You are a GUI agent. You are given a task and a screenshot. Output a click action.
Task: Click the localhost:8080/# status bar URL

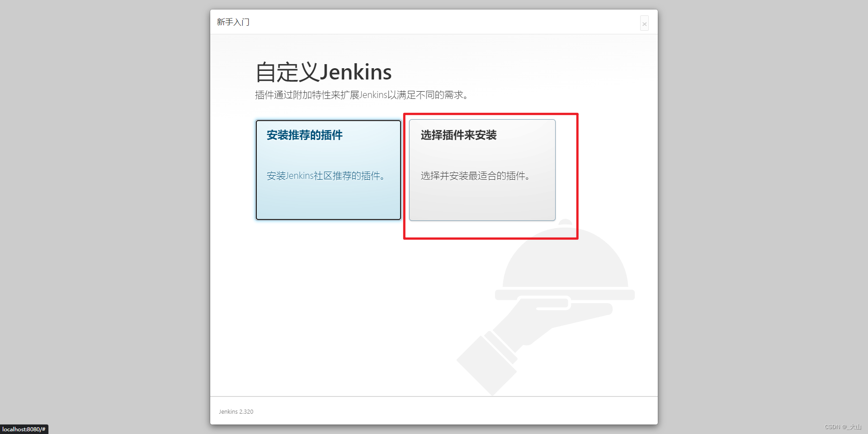24,429
